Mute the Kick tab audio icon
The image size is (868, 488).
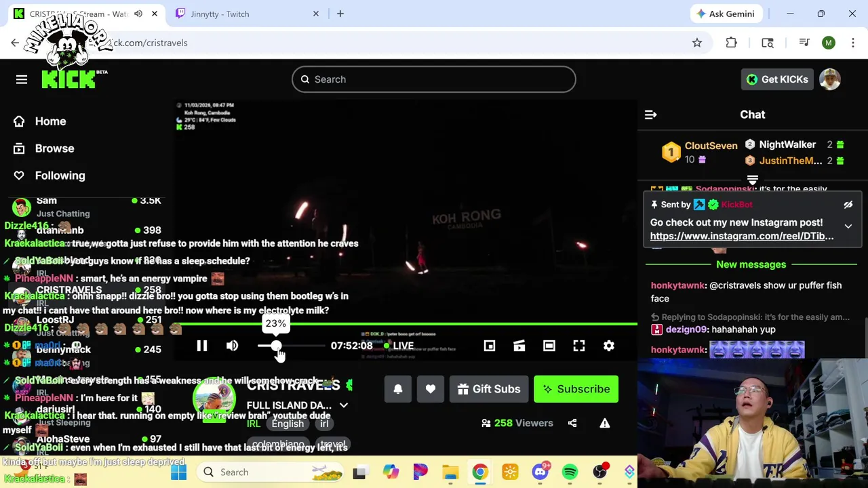click(138, 14)
